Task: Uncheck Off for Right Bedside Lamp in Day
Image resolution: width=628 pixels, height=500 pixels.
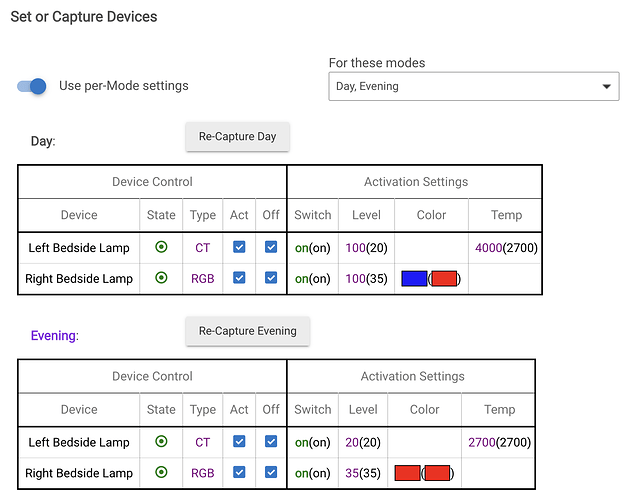Action: (x=271, y=278)
